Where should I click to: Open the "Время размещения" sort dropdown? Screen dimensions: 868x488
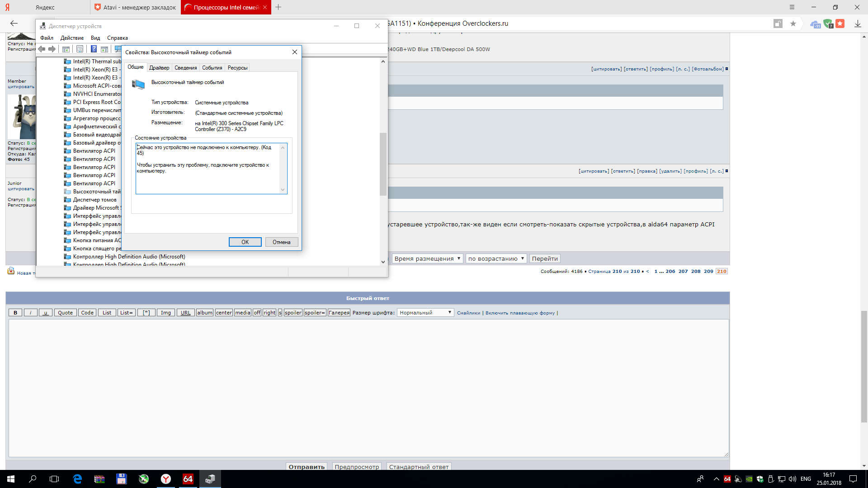[x=427, y=258]
